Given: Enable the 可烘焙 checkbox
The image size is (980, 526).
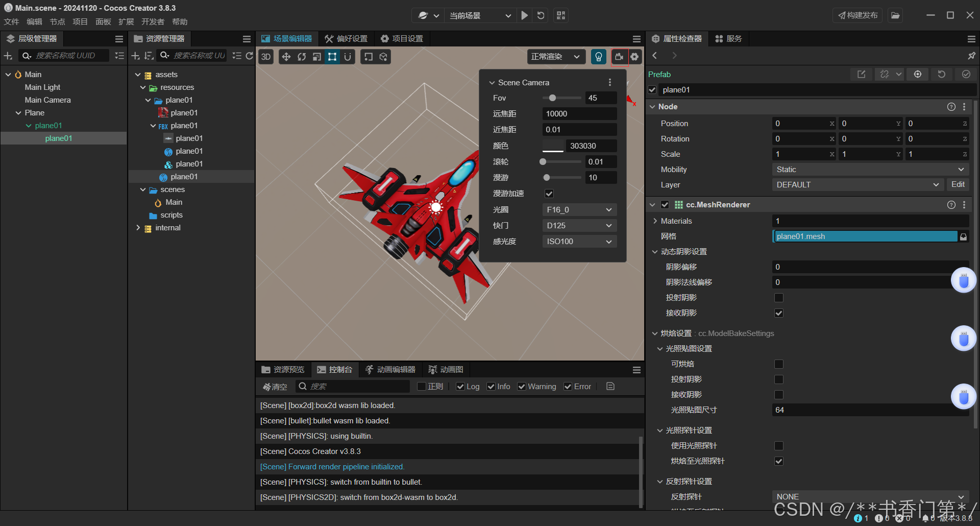Looking at the screenshot, I should (779, 364).
